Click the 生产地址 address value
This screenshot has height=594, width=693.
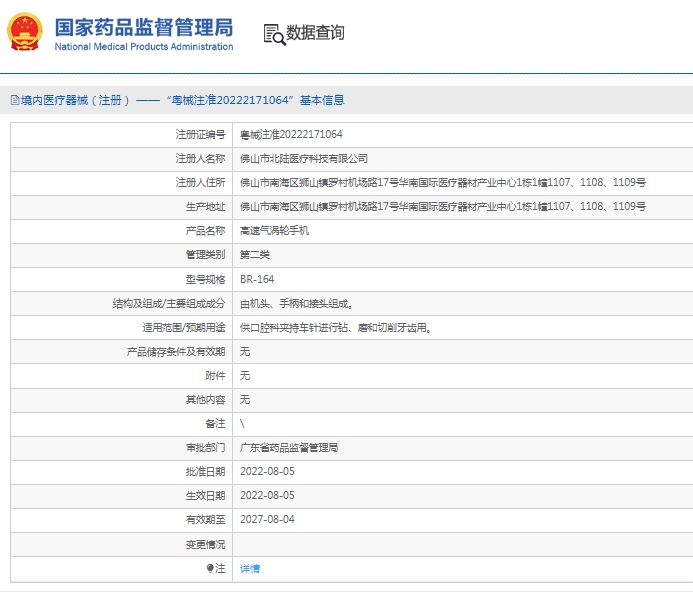442,206
